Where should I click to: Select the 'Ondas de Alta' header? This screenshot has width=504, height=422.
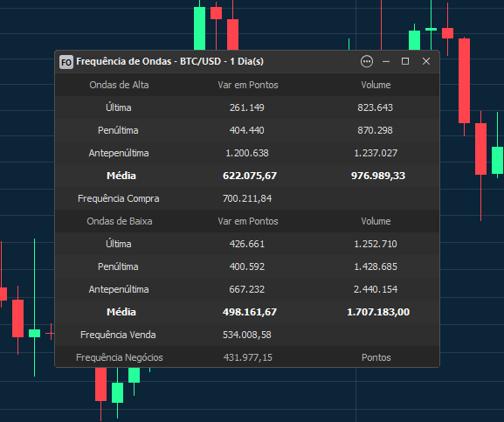click(x=119, y=85)
